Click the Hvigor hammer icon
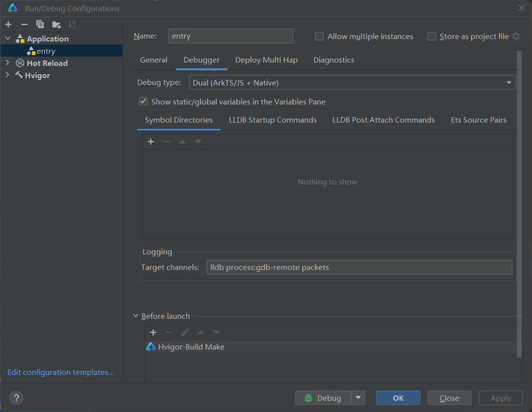 pyautogui.click(x=19, y=75)
